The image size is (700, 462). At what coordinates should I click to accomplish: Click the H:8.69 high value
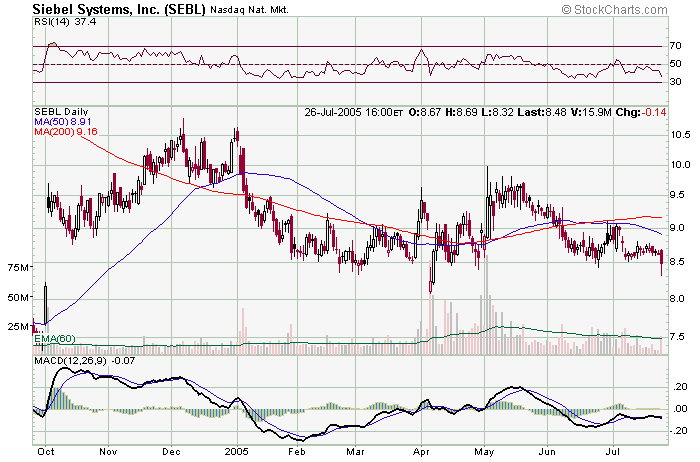point(461,112)
